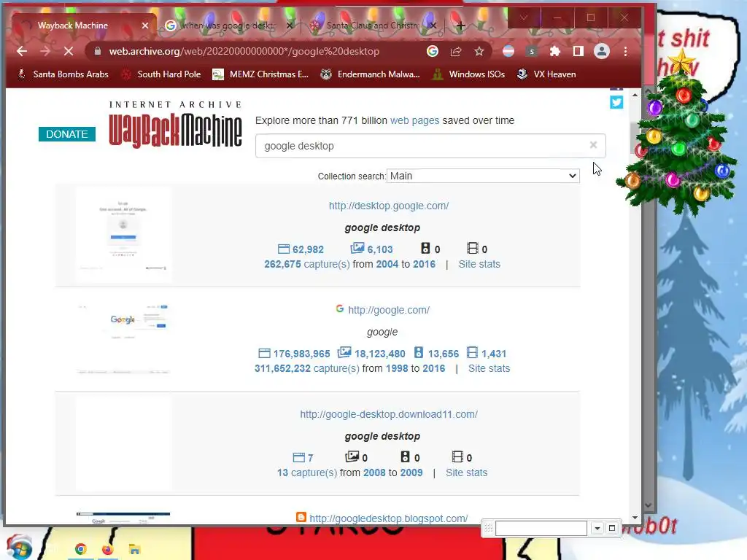Open the Collection search dropdown set to Main

[x=483, y=176]
